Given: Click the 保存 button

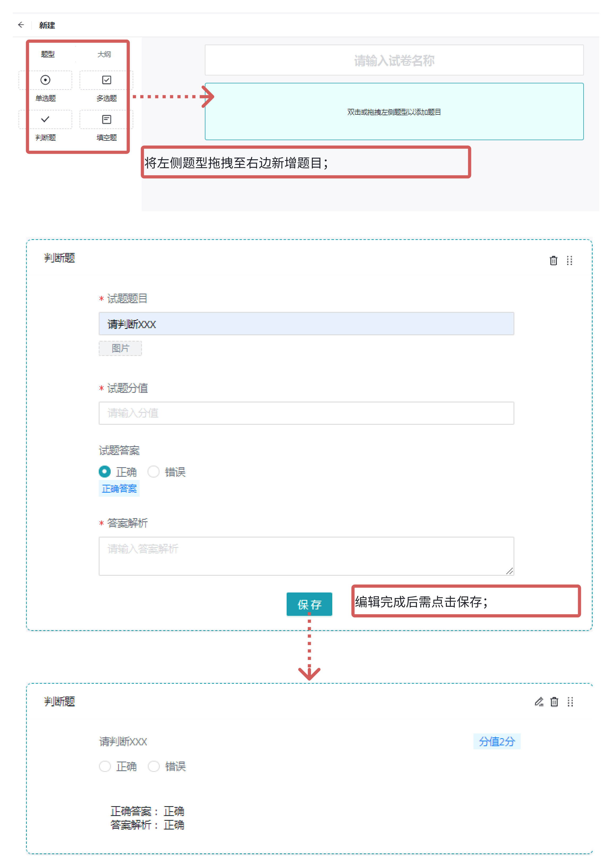Looking at the screenshot, I should coord(309,604).
